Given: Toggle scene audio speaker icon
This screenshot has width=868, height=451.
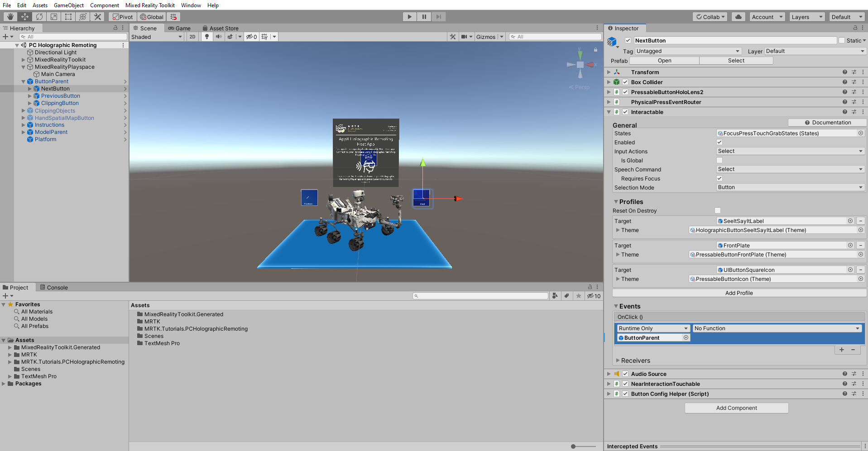Looking at the screenshot, I should [x=219, y=37].
